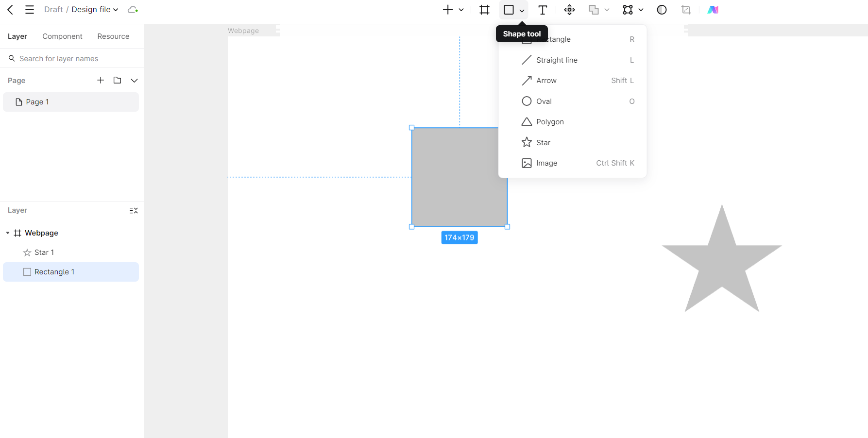
Task: Select the Frame tool
Action: (484, 10)
